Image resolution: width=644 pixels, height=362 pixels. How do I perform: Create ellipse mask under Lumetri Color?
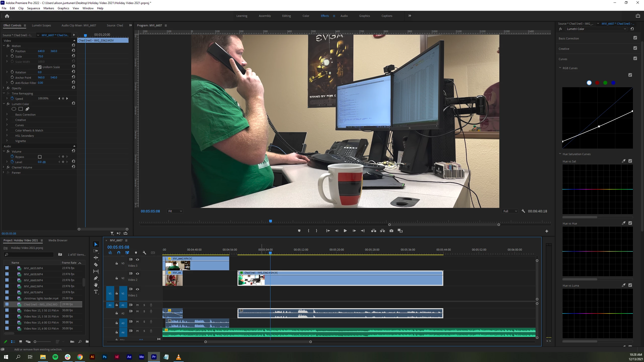coord(14,109)
